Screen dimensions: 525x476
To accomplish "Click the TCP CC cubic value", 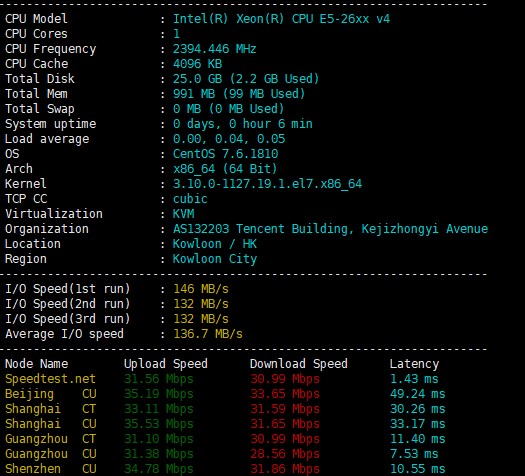I will click(190, 199).
